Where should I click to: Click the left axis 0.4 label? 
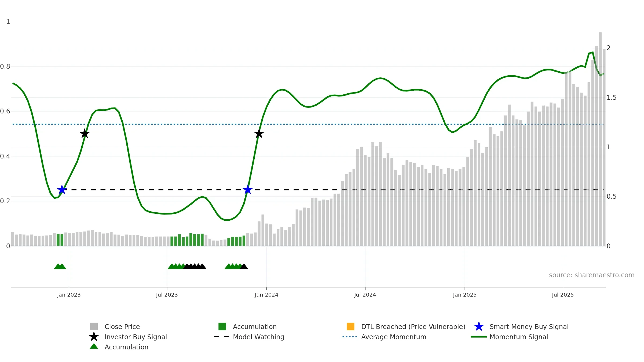click(x=5, y=156)
